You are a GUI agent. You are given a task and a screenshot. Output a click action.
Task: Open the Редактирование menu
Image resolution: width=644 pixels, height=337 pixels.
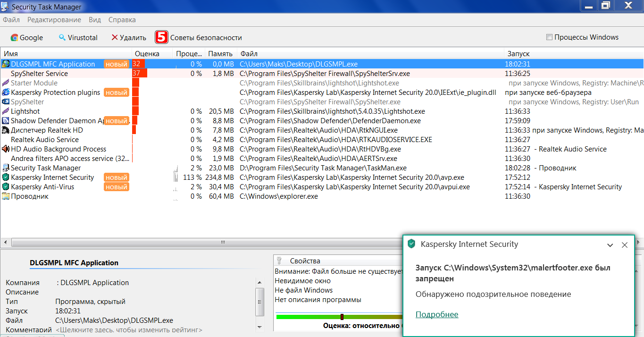tap(54, 20)
